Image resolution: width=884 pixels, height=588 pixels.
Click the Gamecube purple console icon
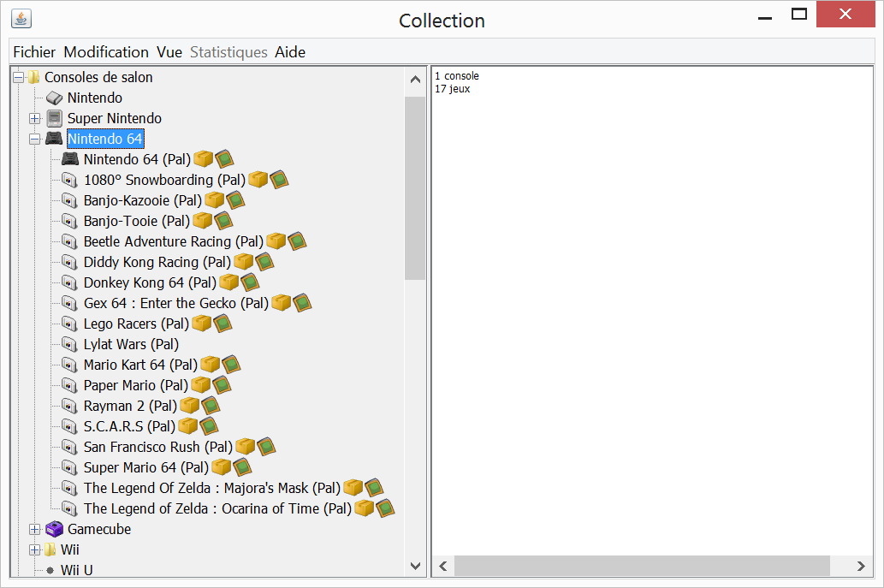[55, 529]
